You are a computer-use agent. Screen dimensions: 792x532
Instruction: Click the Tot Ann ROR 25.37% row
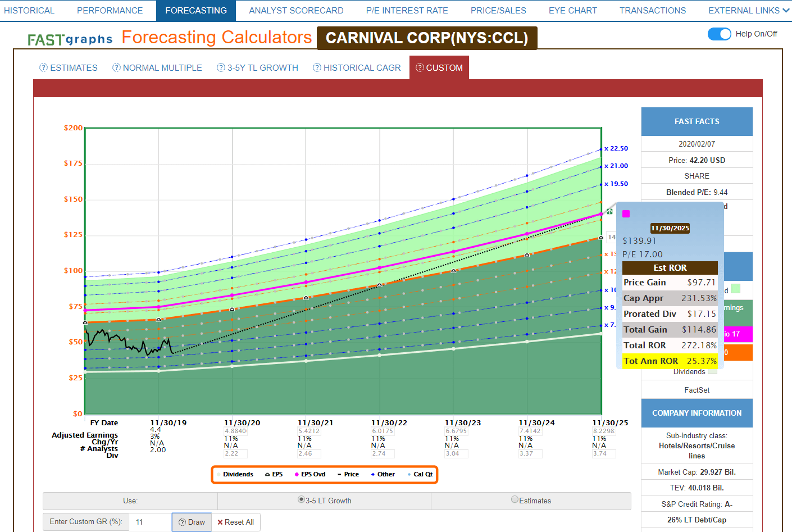(670, 361)
